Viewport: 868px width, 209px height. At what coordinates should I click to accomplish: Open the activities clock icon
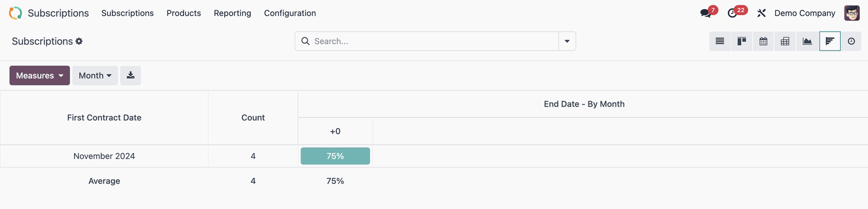point(732,13)
